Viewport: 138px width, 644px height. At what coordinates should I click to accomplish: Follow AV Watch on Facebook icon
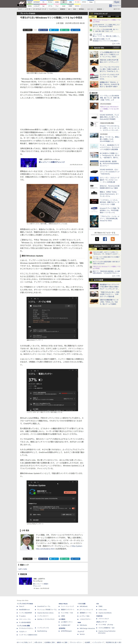[x=105, y=239]
